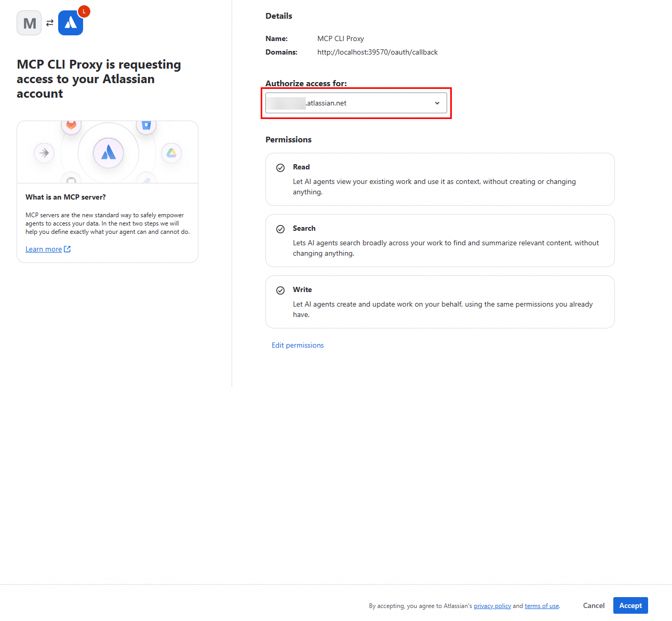Click the Search permission checkmark icon
Viewport: 672px width, 621px height.
click(x=280, y=229)
